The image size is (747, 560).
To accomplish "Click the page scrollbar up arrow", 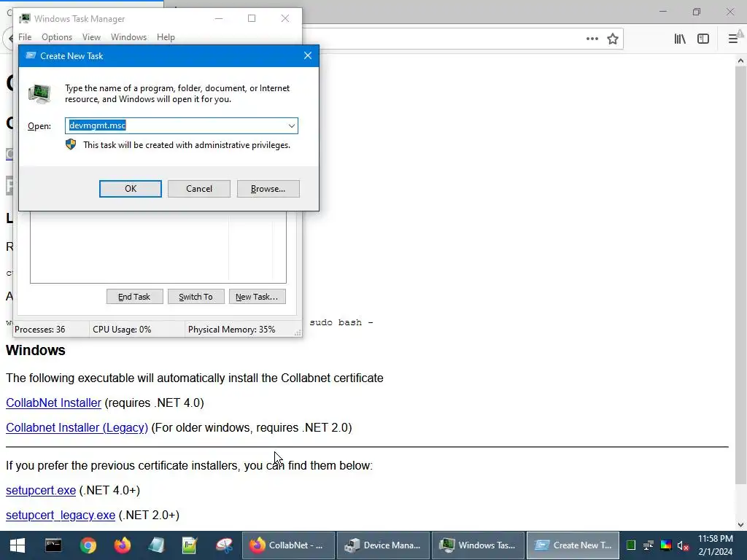I will click(740, 61).
